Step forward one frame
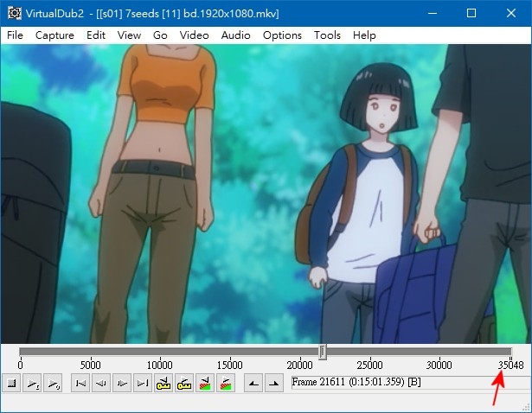Image resolution: width=532 pixels, height=413 pixels. click(x=122, y=383)
